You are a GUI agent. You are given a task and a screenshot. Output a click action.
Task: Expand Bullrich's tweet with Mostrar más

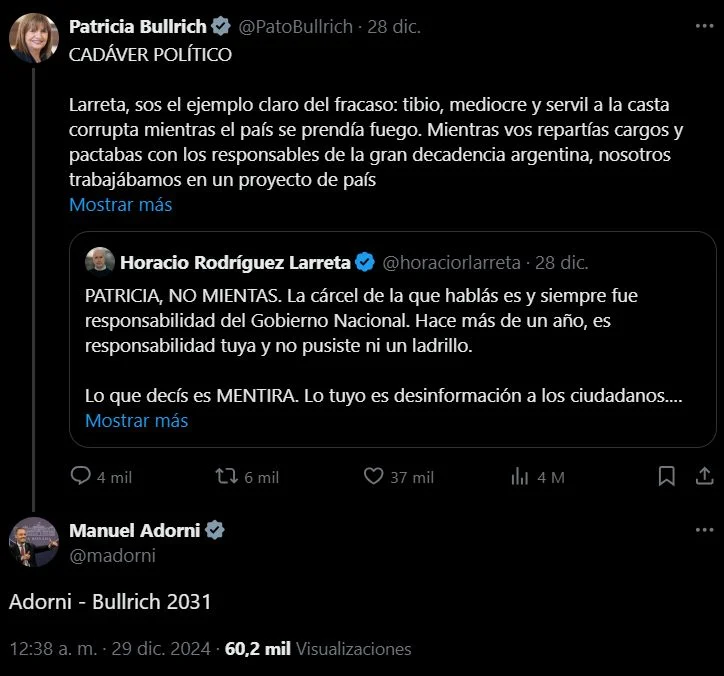(x=120, y=205)
